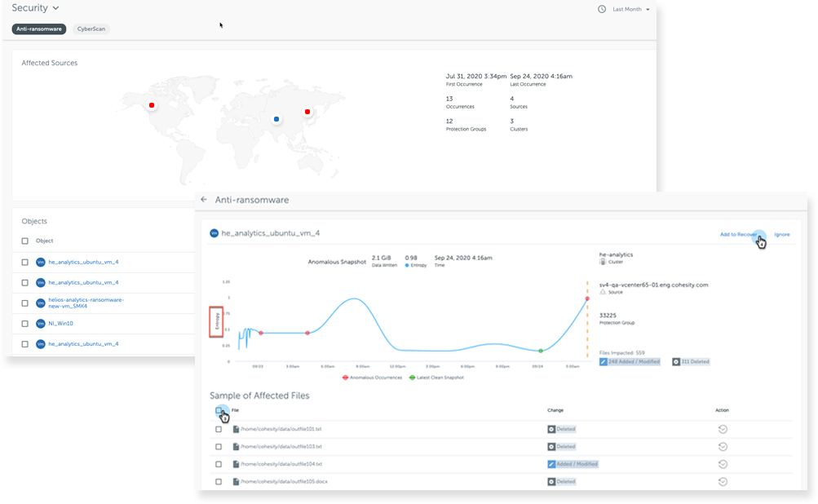Switch to the CyberScan tab
Screen dimensions: 818x504
coord(91,29)
